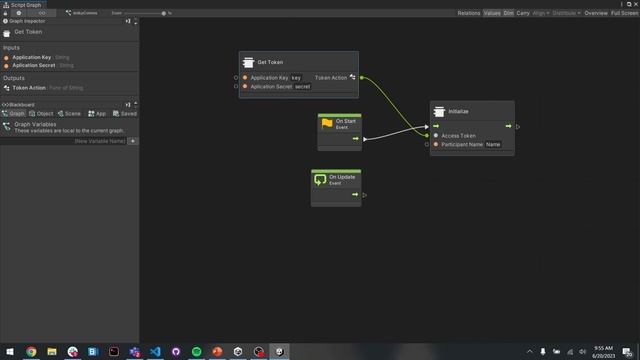Edit Application Key value field 'key'
This screenshot has height=360, width=640.
coord(296,78)
